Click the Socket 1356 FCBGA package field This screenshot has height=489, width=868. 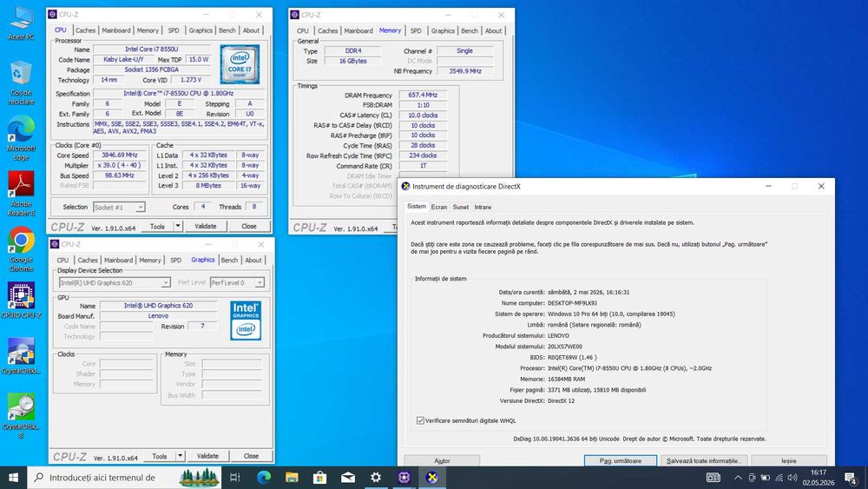(152, 69)
